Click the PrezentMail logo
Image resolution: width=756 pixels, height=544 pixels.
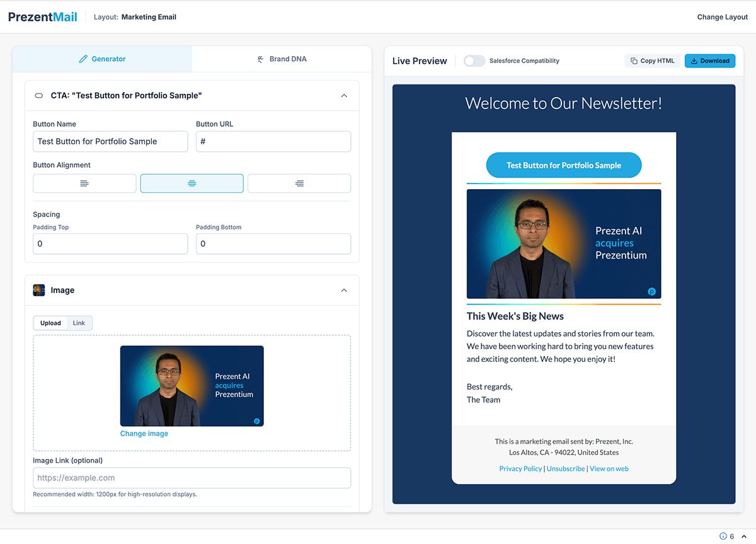pos(43,17)
